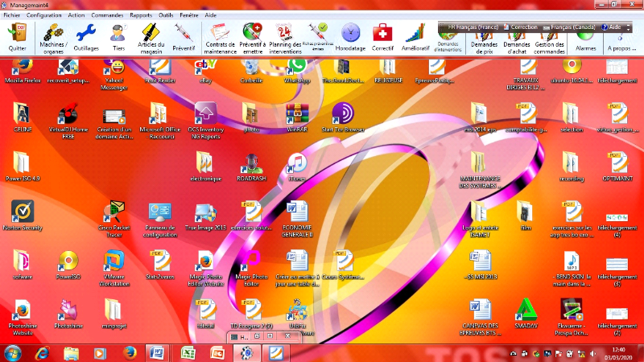Open Contrats de maintenance
The image size is (644, 362).
click(x=221, y=37)
